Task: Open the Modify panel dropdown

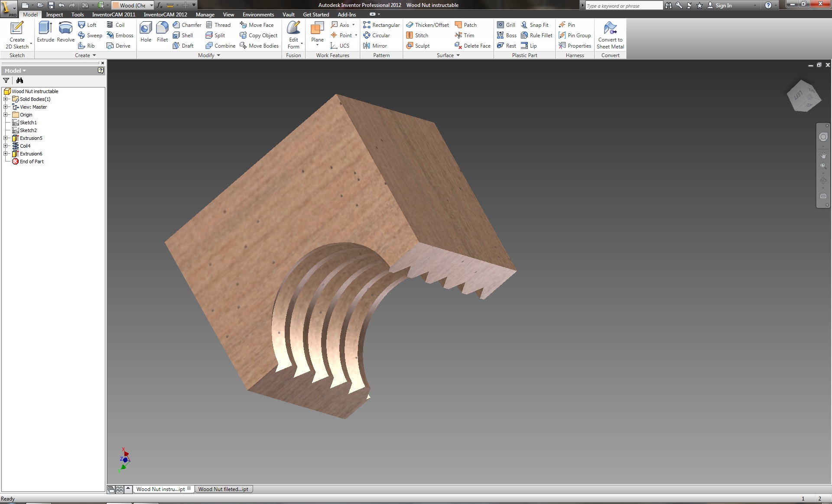Action: [x=209, y=55]
